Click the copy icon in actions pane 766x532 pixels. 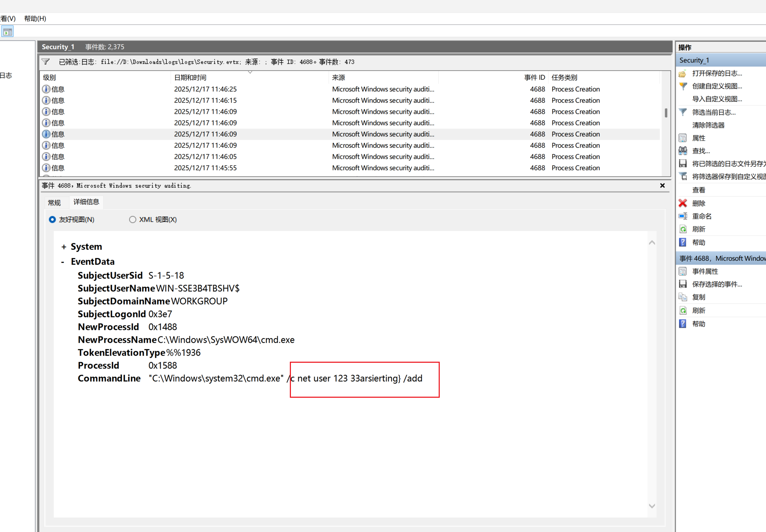[x=682, y=297]
